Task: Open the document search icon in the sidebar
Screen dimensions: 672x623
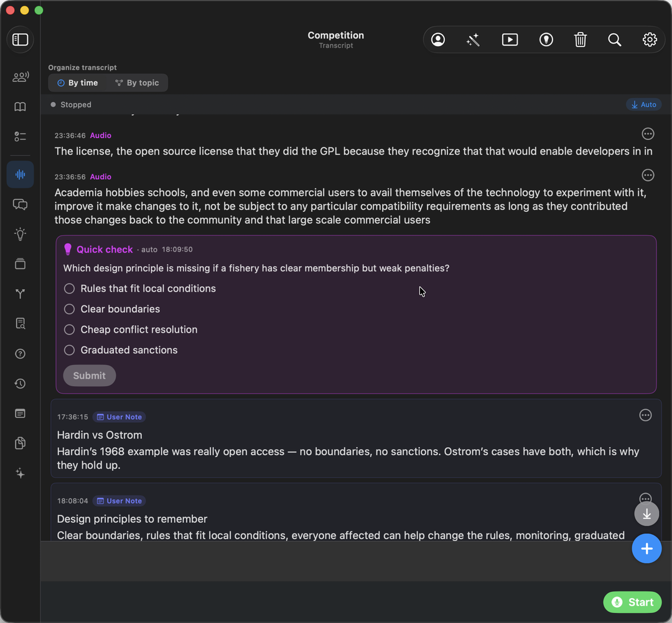Action: 20,323
